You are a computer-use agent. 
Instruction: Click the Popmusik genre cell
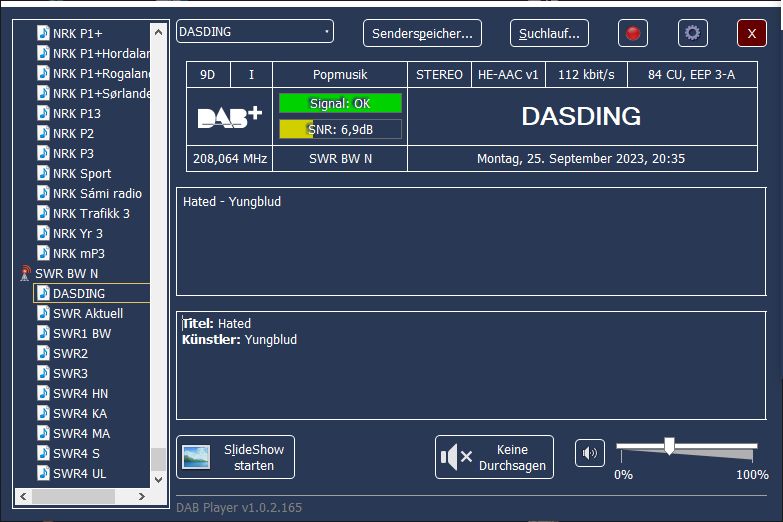[x=340, y=75]
